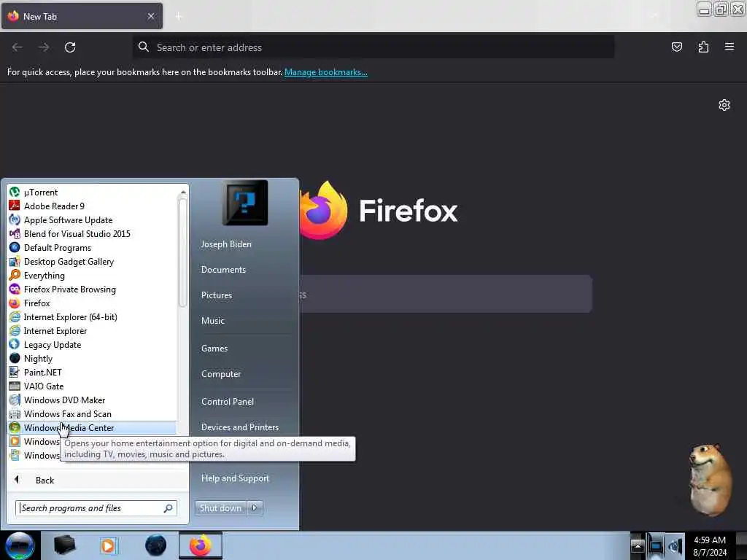Open the Manage bookmarks link
This screenshot has width=747, height=560.
click(x=326, y=72)
